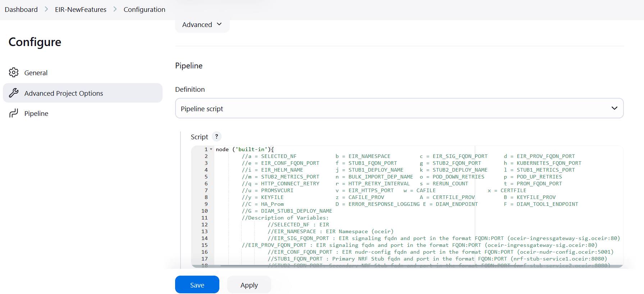Open EIR-NewFeatures breadcrumb link
644x294 pixels.
click(x=81, y=9)
